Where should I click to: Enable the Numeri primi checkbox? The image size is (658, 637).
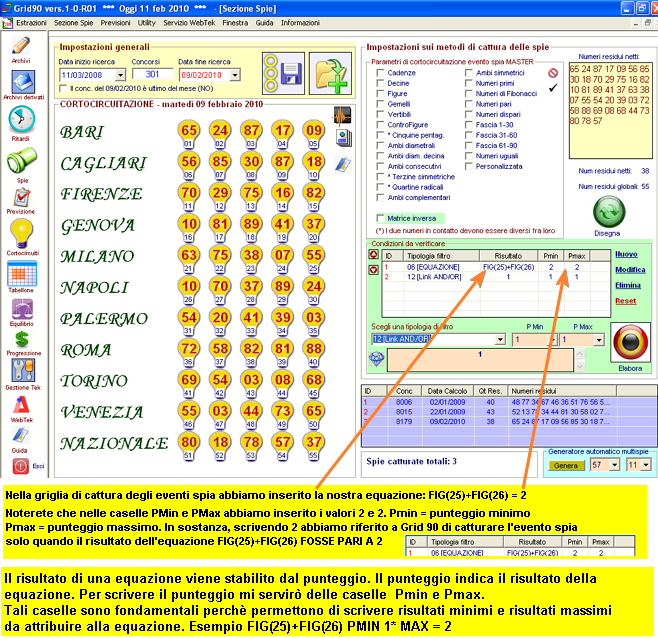click(x=469, y=83)
